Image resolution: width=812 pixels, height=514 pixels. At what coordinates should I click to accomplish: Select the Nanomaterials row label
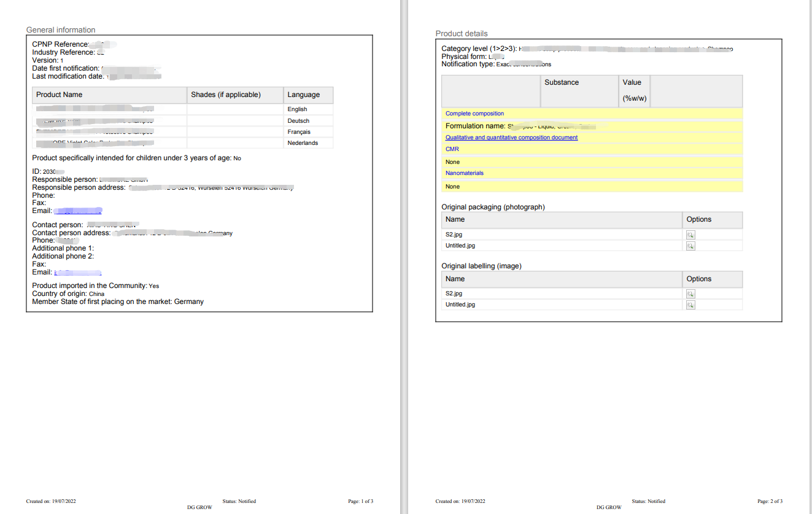(465, 173)
